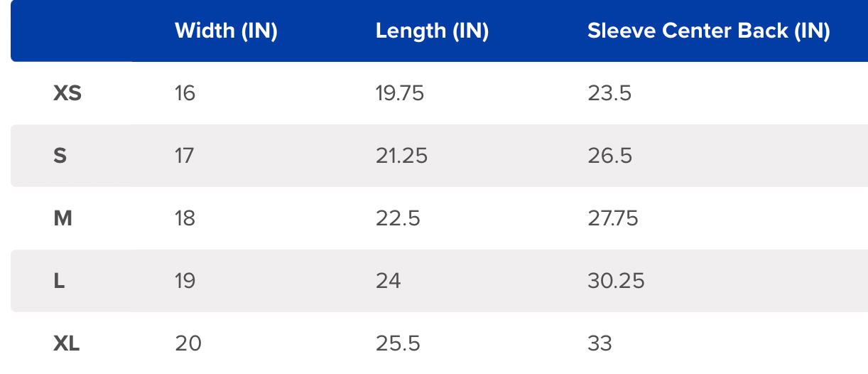Click the M length value 22.5

(x=398, y=218)
